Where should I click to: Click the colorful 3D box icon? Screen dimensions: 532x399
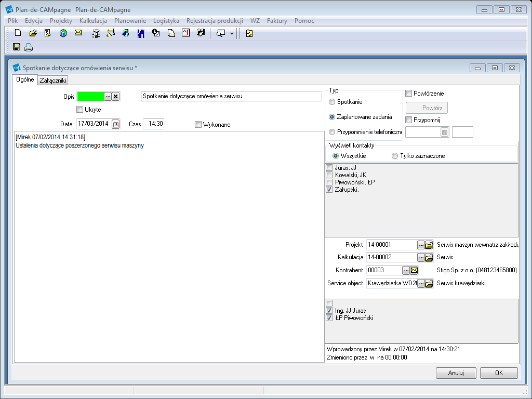[63, 33]
